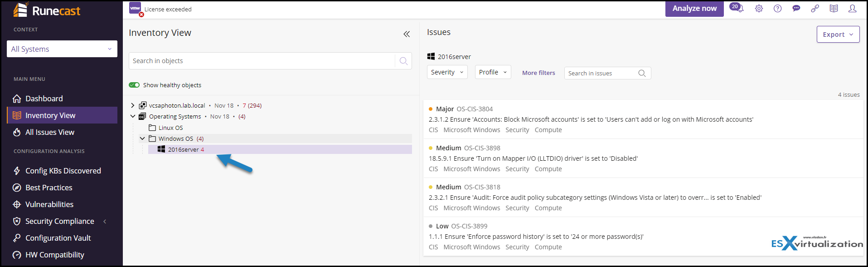Click the Windows OS folder icon
This screenshot has width=868, height=267.
[152, 138]
